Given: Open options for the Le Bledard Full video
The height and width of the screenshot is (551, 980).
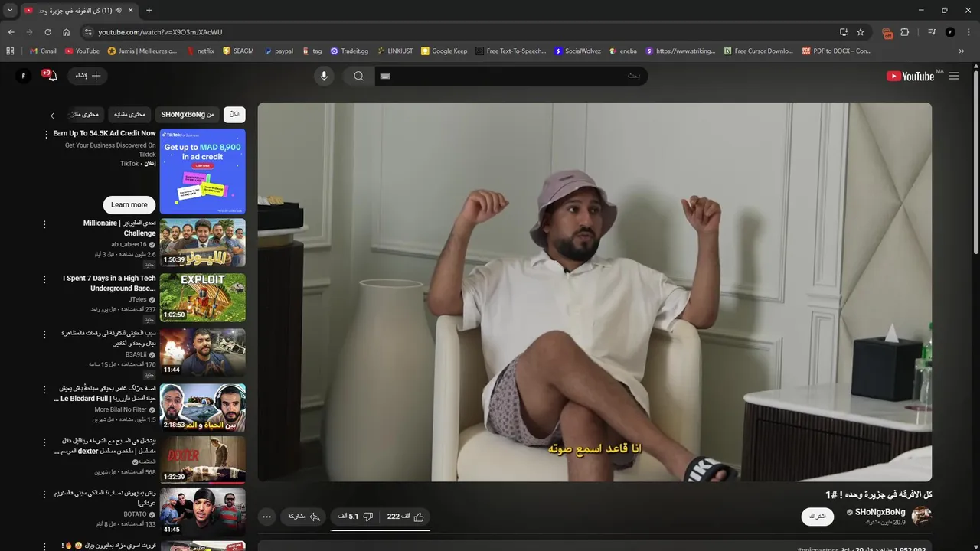Looking at the screenshot, I should pos(44,390).
